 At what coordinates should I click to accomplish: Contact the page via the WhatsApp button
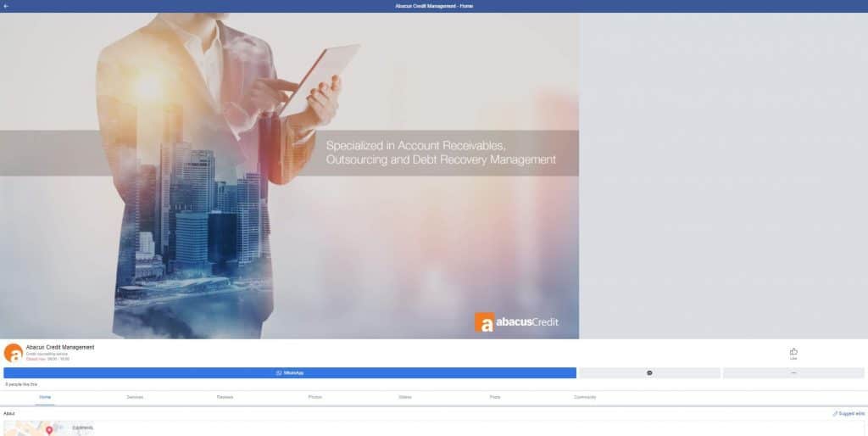pyautogui.click(x=290, y=373)
